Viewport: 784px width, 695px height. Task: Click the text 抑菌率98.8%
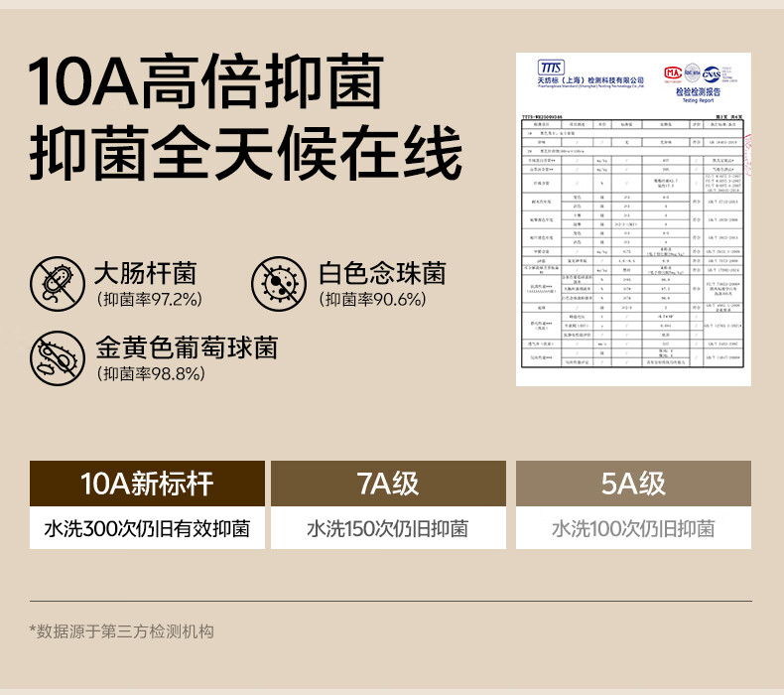(x=151, y=373)
